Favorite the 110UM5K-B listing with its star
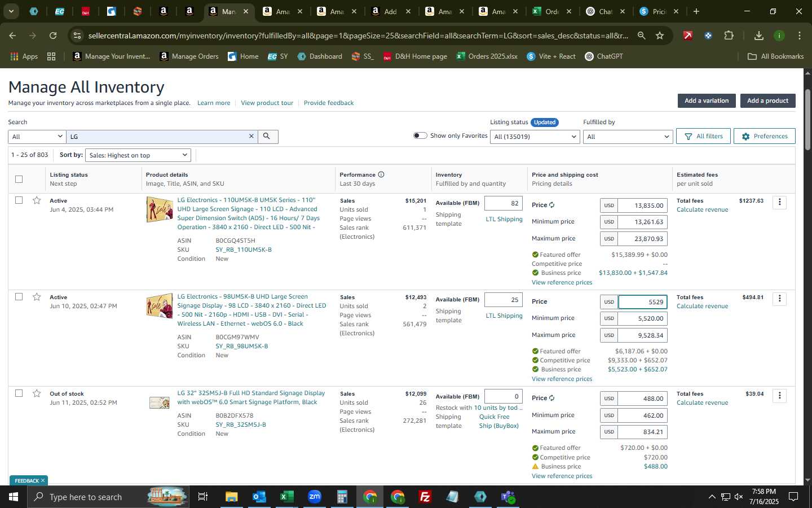Viewport: 812px width, 508px height. [x=37, y=200]
